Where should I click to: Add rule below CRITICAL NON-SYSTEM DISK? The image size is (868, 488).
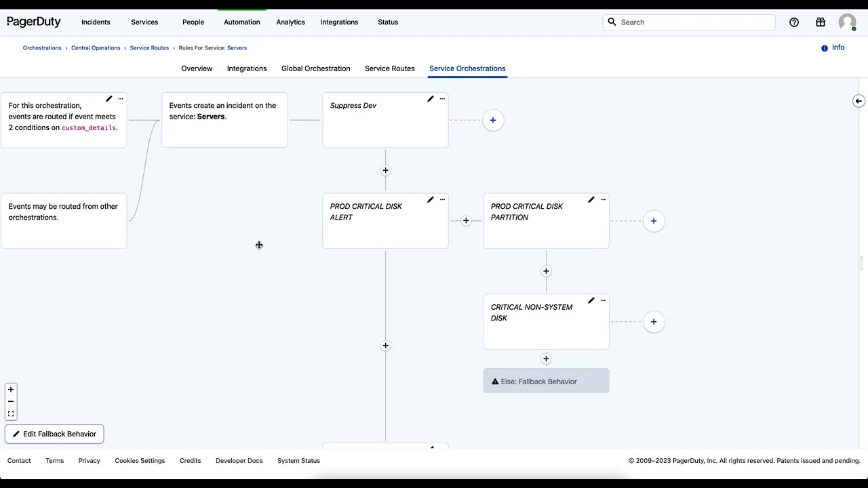(x=546, y=359)
